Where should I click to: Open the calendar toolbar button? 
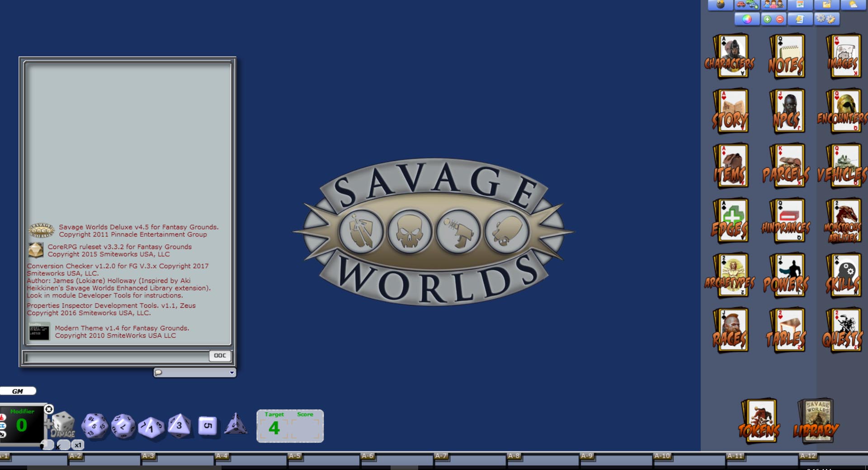tap(800, 5)
